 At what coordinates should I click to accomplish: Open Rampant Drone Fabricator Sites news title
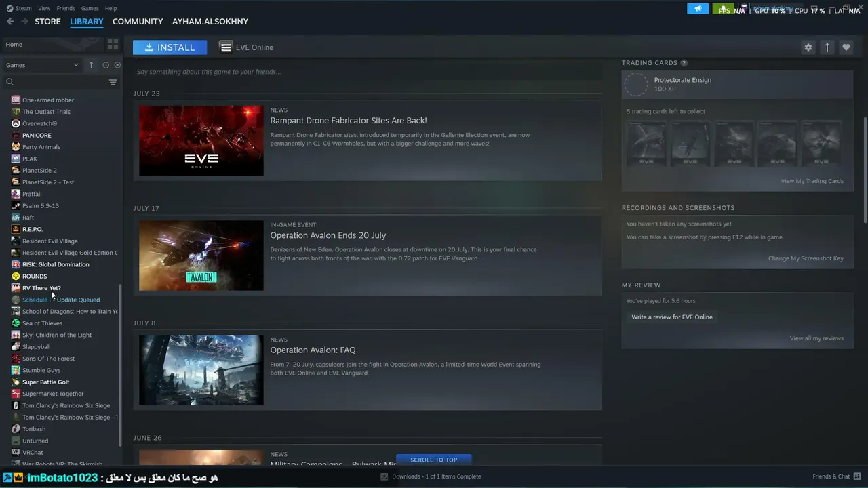[349, 121]
